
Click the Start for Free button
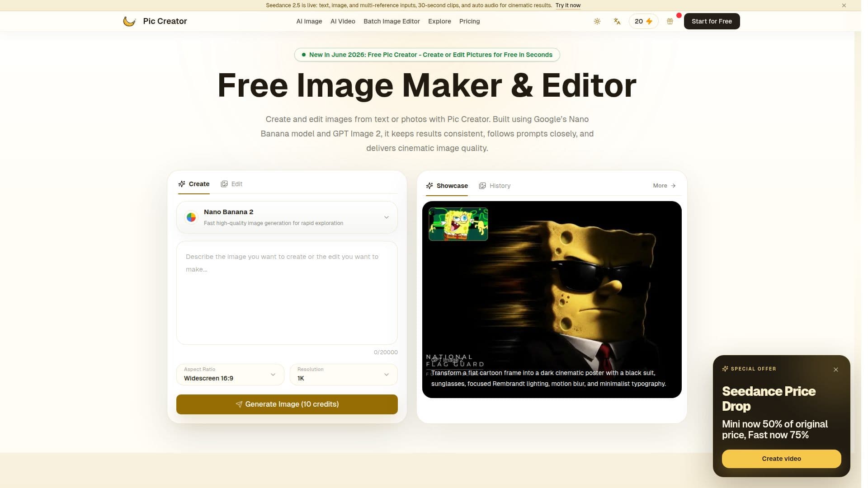pos(712,21)
